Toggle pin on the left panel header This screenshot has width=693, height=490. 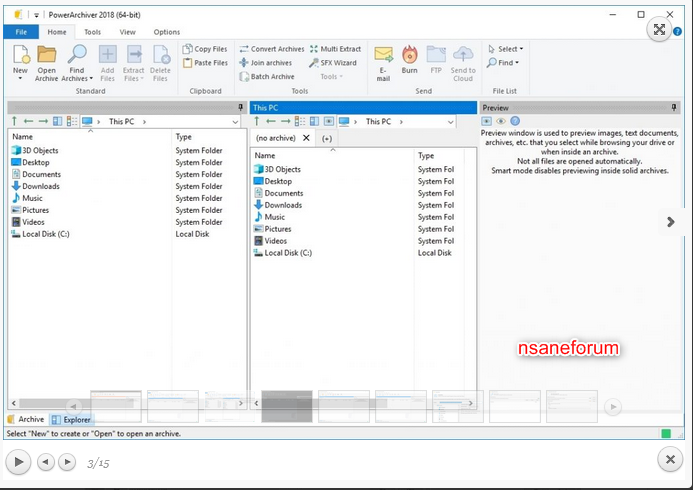(x=241, y=107)
